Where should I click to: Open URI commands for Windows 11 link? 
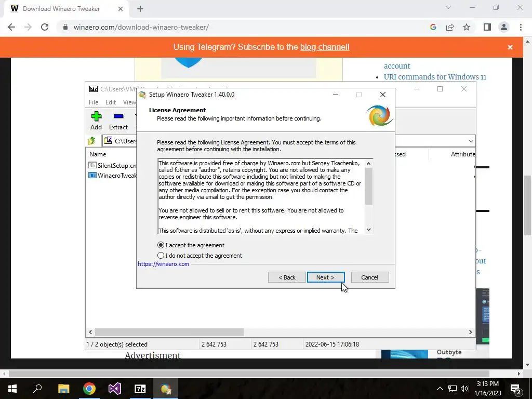(435, 77)
